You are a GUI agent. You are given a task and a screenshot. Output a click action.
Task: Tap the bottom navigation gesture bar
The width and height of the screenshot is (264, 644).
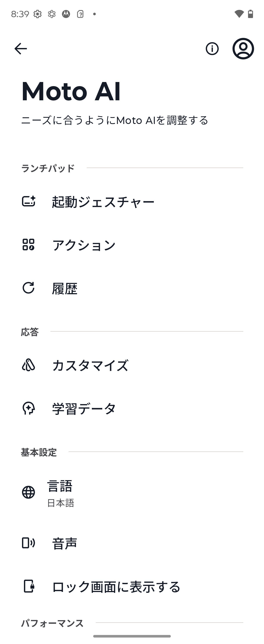[x=132, y=636]
